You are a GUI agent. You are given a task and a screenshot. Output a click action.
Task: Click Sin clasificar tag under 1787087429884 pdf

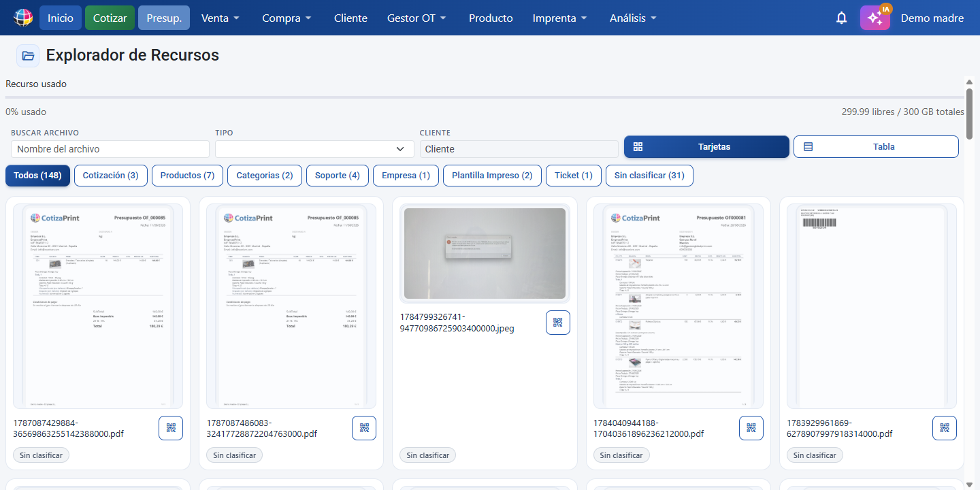coord(42,455)
